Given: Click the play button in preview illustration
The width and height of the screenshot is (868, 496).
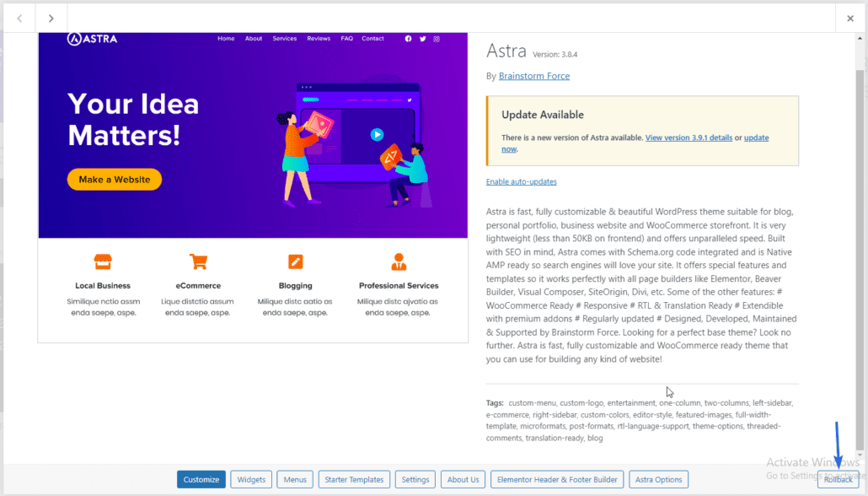Looking at the screenshot, I should click(377, 135).
